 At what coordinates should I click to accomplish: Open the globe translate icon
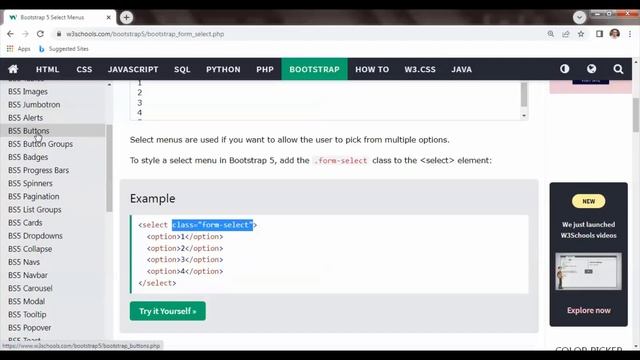tap(591, 69)
